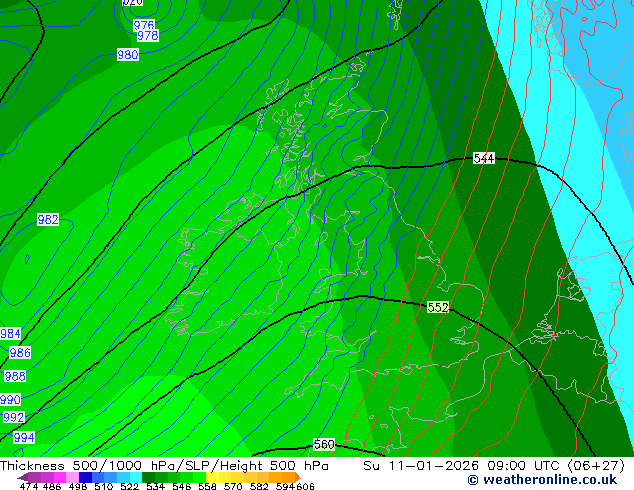Click the legend value 594
This screenshot has width=634, height=490.
click(285, 486)
